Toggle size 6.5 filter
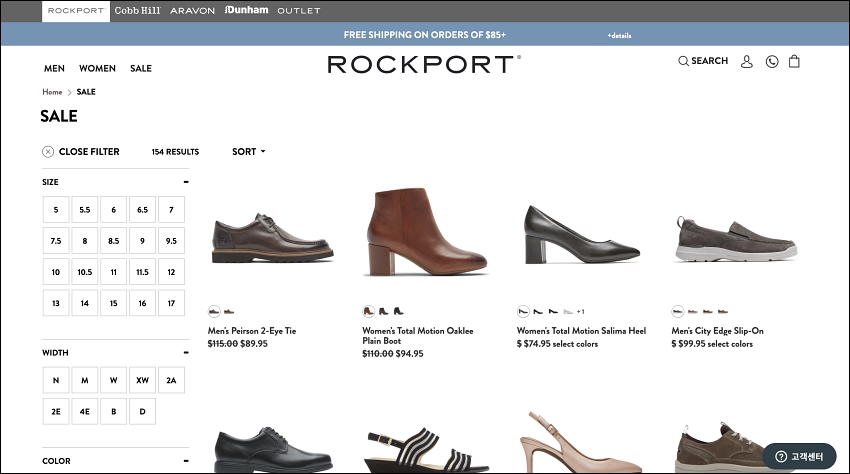This screenshot has height=474, width=850. [143, 210]
